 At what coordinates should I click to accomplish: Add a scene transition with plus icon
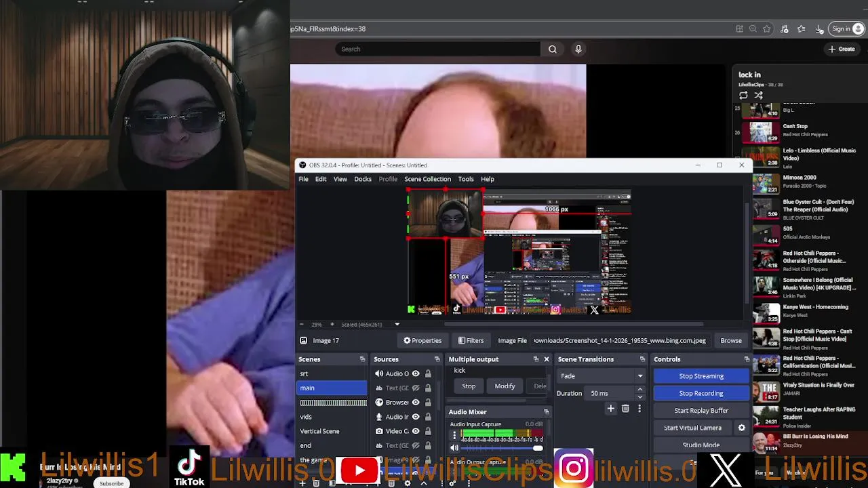tap(610, 409)
